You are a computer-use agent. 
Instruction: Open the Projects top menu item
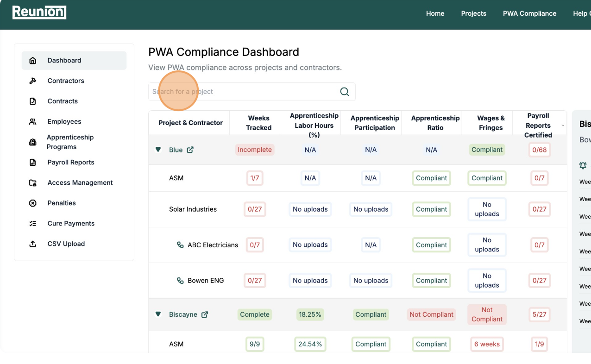point(473,13)
